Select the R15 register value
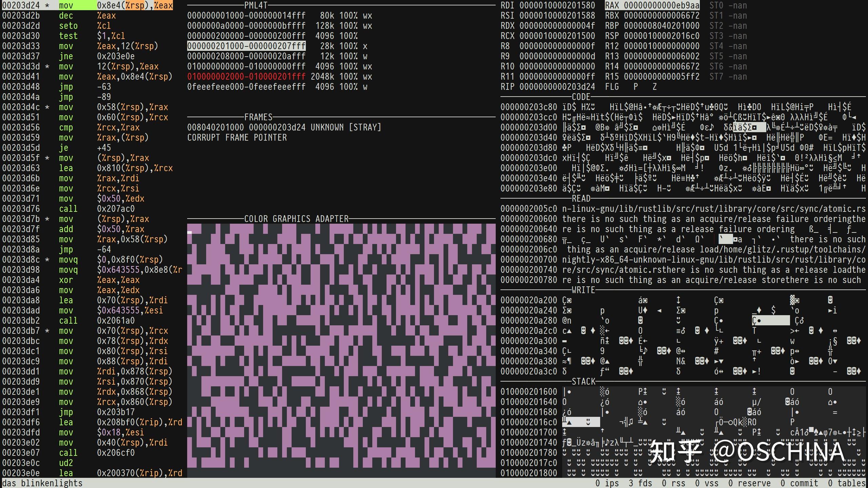868x488 pixels. 662,77
